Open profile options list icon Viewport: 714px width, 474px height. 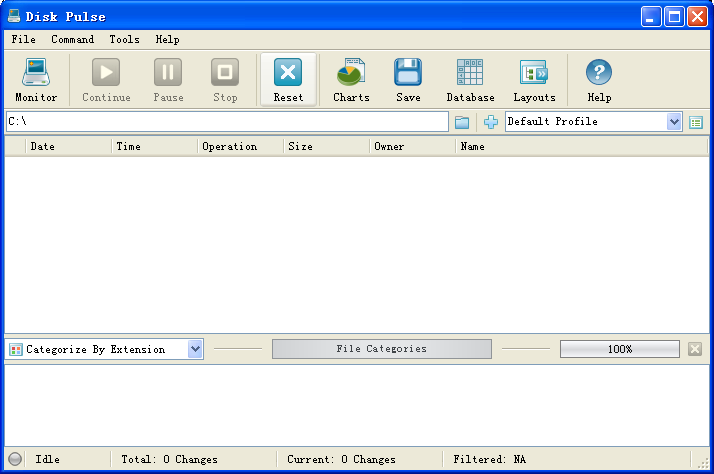(x=696, y=122)
